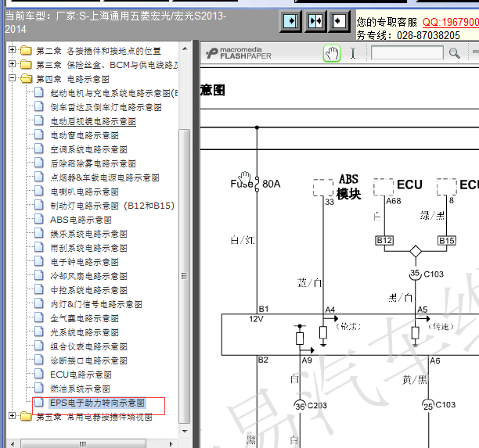Open 电动后视镜电路示意图 link
This screenshot has height=448, width=479.
(93, 121)
